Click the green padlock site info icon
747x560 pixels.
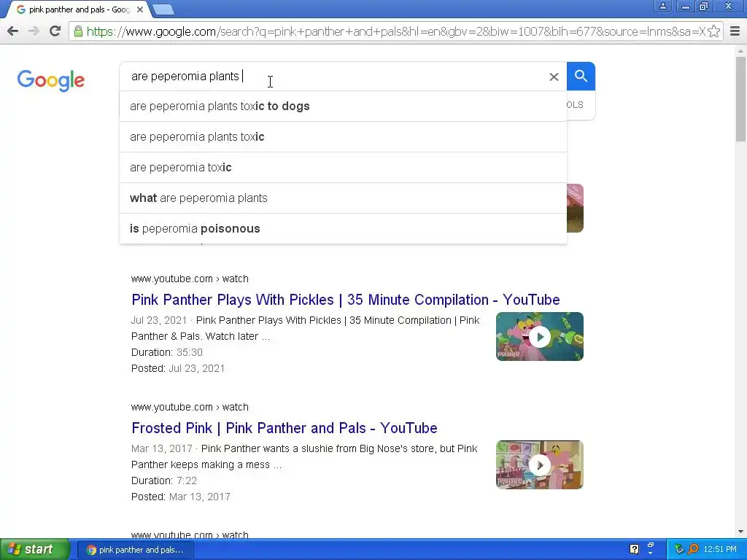(x=78, y=31)
